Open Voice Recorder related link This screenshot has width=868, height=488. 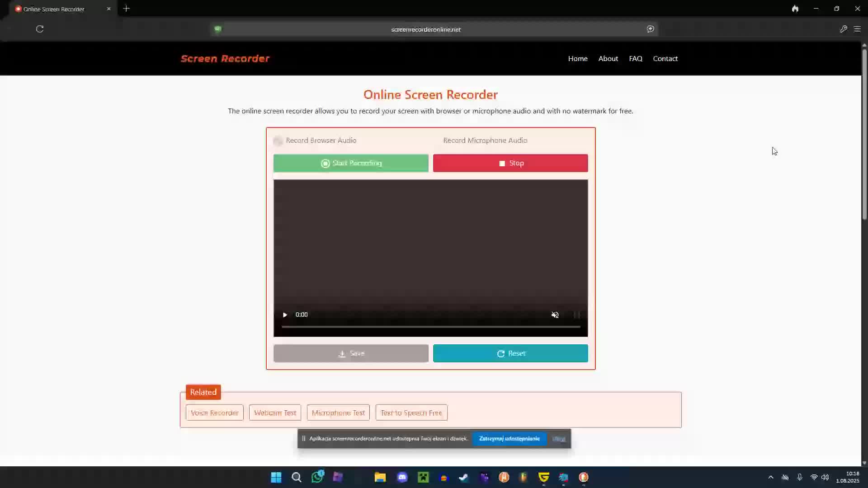point(215,413)
